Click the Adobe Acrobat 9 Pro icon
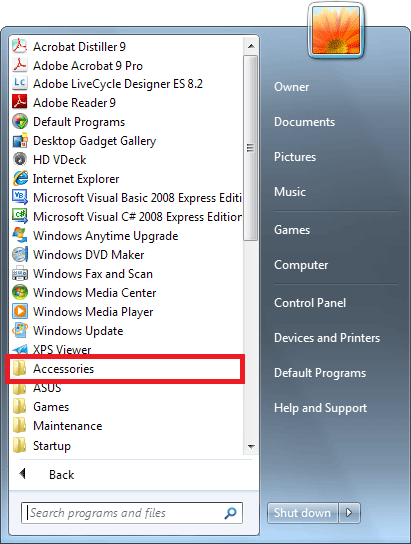The image size is (411, 544). tap(20, 65)
